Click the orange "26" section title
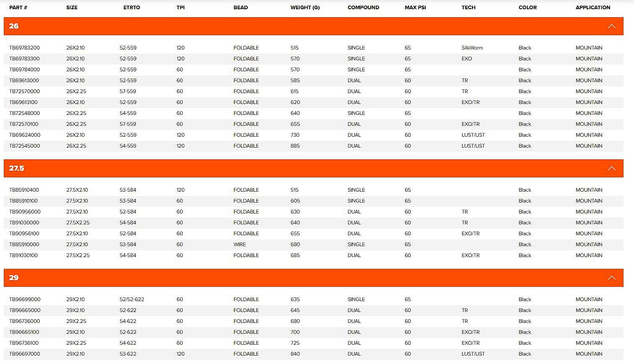 pos(14,26)
